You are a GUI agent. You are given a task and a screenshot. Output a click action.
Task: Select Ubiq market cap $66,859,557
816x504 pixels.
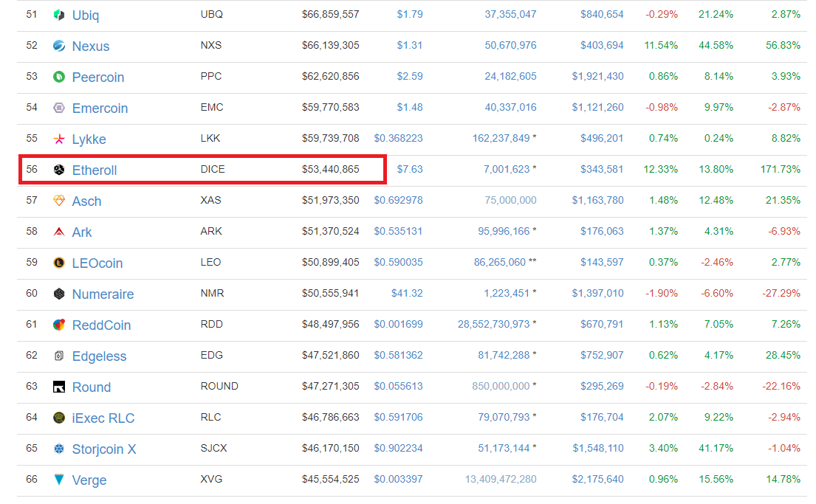[330, 14]
